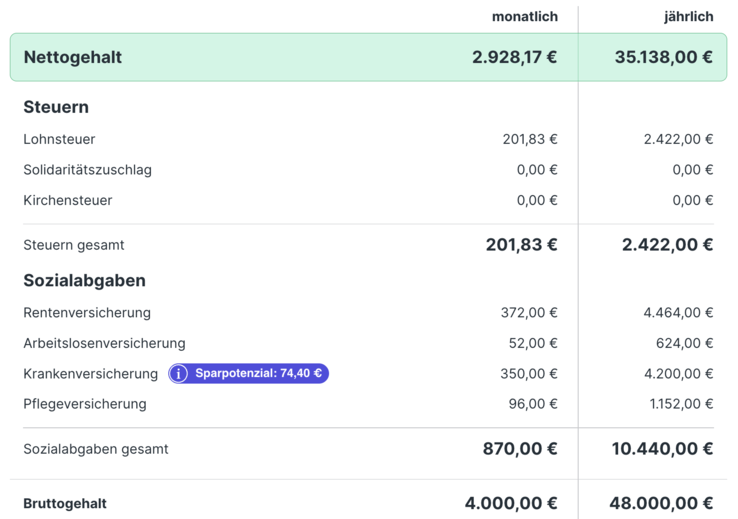Click yearly Bruttogehalt value 48.000,00 €
Screen dimensions: 738x519
661,503
